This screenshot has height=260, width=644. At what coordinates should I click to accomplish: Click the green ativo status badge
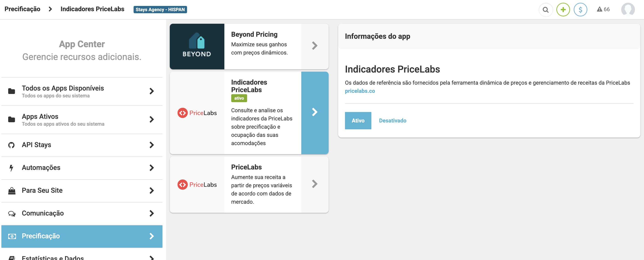(239, 98)
